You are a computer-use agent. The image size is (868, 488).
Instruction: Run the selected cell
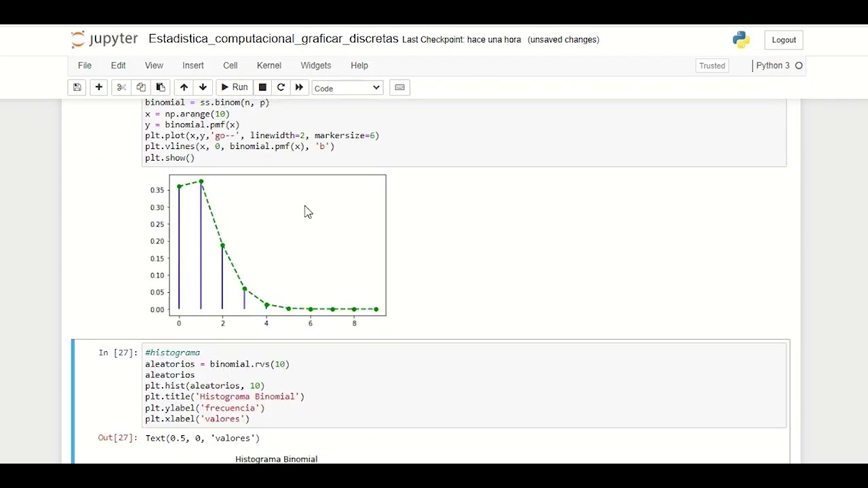[x=235, y=87]
